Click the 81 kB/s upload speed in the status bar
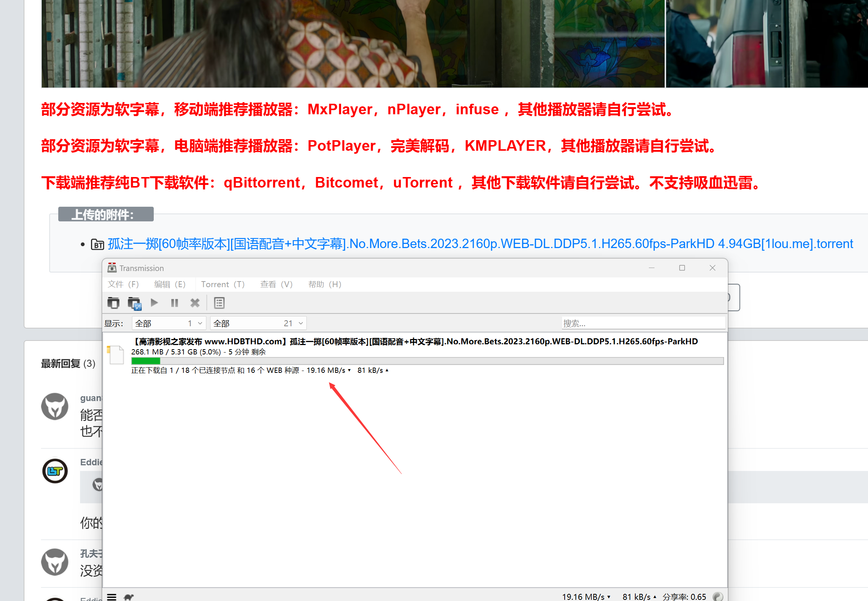868x601 pixels. tap(639, 596)
